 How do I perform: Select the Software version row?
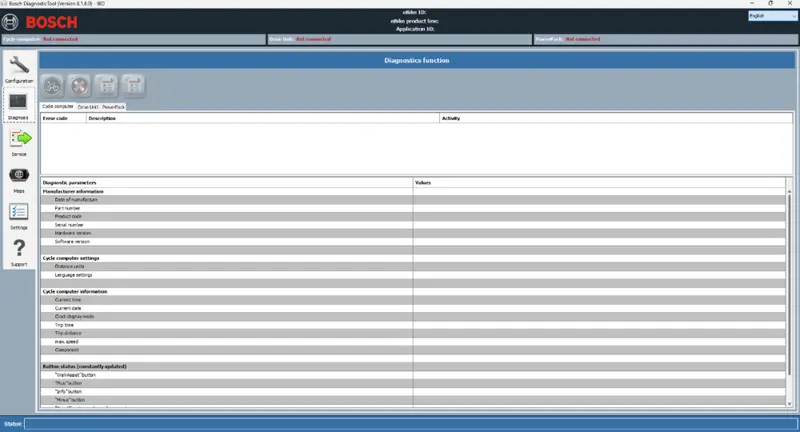pyautogui.click(x=413, y=241)
